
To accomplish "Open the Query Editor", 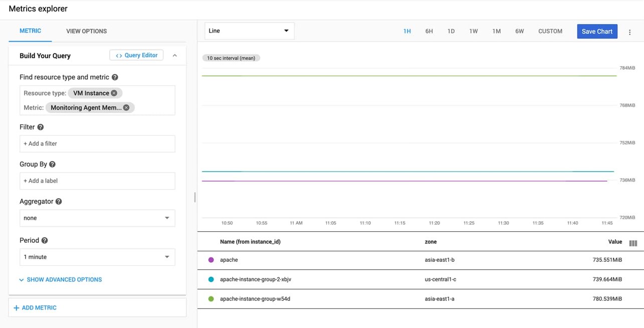I will click(136, 55).
